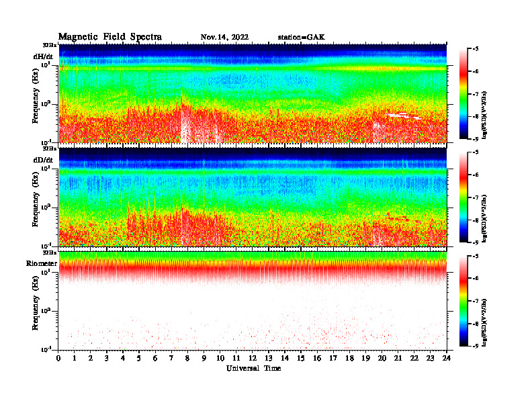Click the dD/dt spectrogram plot area

click(x=253, y=197)
